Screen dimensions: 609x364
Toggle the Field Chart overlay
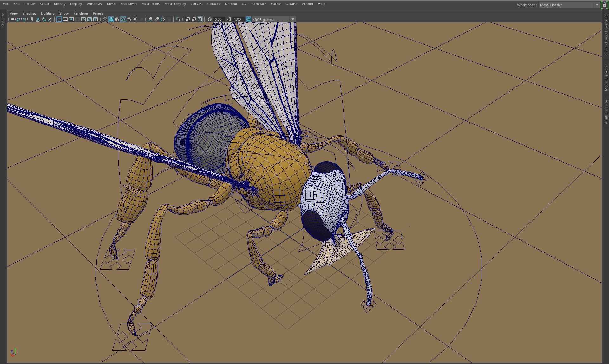(x=83, y=19)
